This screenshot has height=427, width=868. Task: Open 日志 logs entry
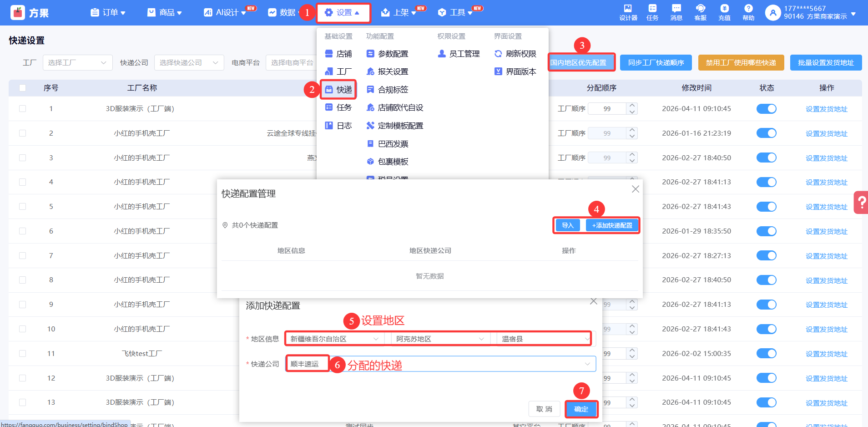pos(338,126)
